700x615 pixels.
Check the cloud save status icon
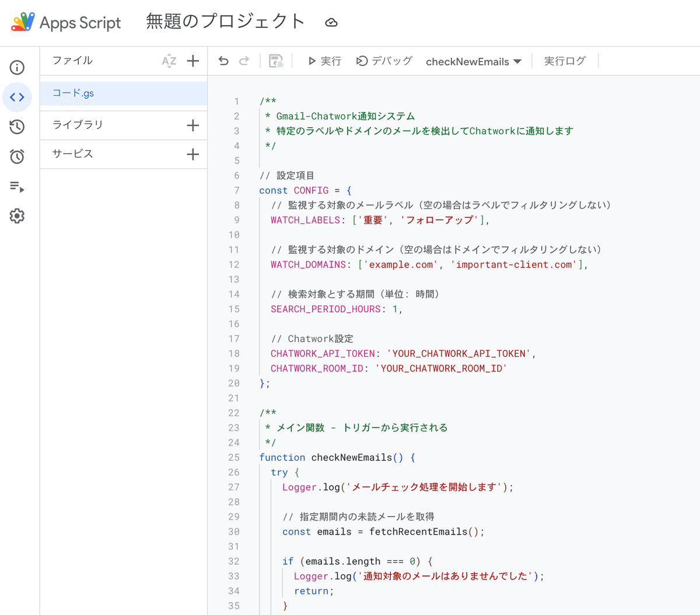point(331,22)
